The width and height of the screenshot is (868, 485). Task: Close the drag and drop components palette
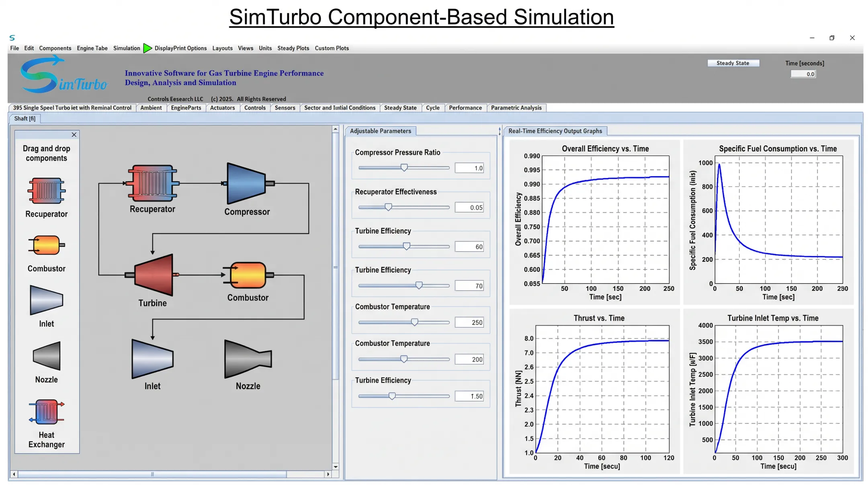(74, 135)
